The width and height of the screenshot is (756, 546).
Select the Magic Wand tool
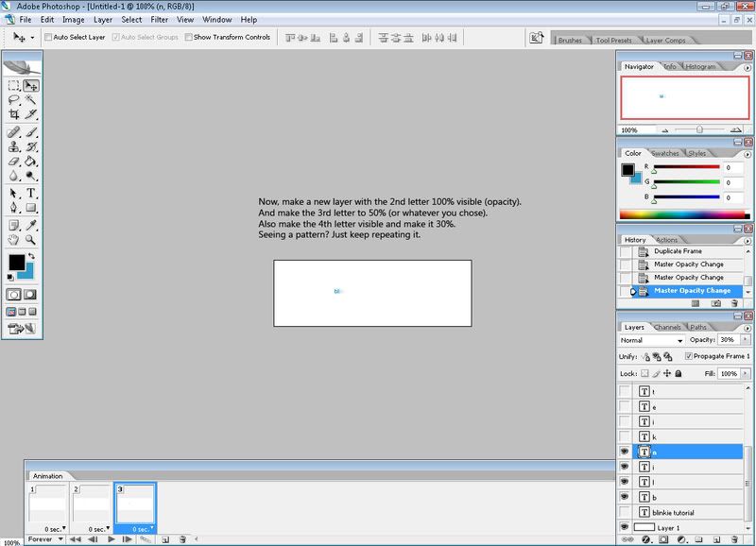pyautogui.click(x=31, y=100)
